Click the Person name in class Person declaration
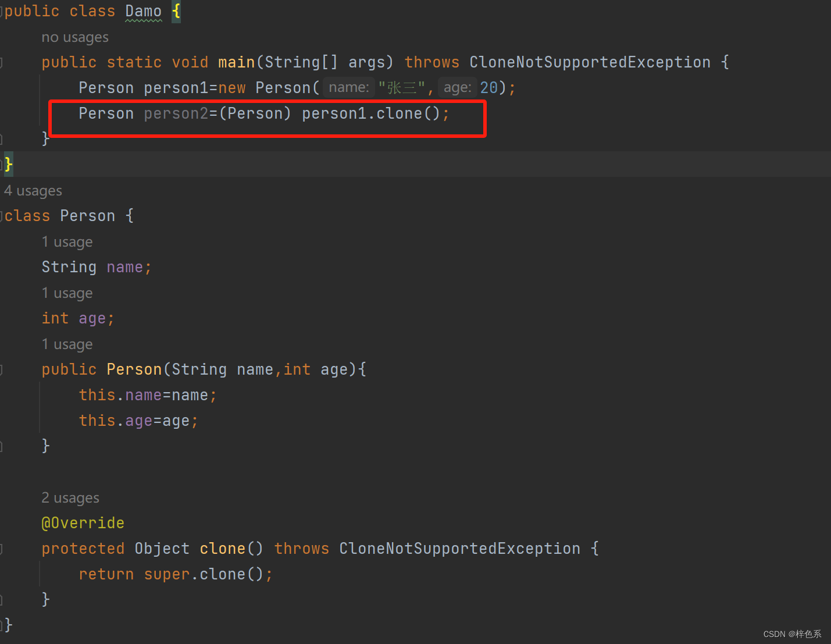This screenshot has height=644, width=831. (88, 216)
